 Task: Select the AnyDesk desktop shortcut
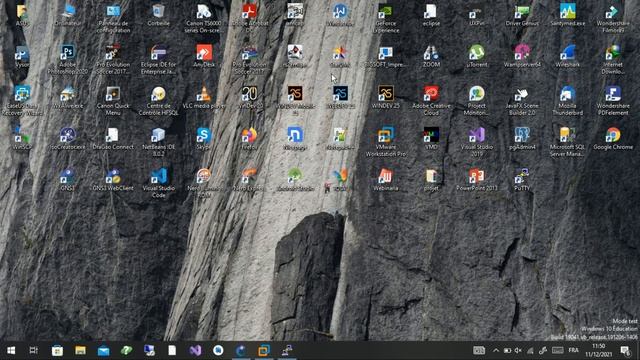pyautogui.click(x=204, y=56)
